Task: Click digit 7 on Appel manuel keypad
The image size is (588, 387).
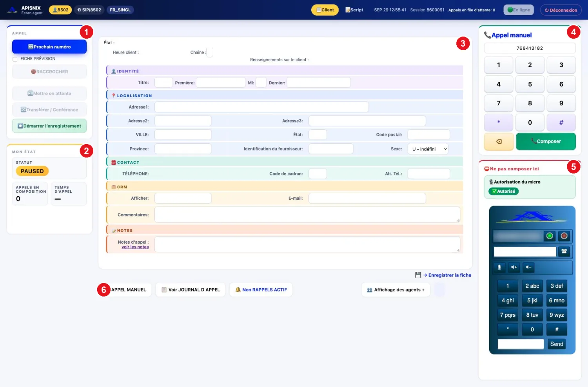Action: click(x=499, y=103)
